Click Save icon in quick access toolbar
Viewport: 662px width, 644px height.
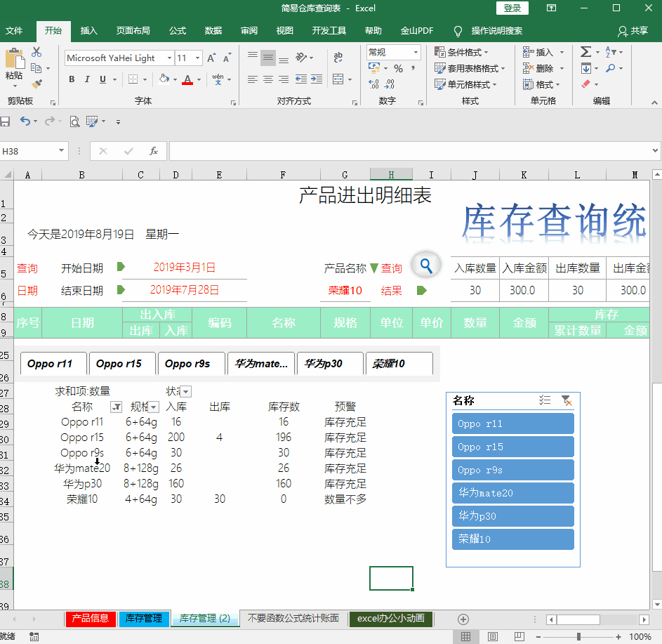[5, 121]
